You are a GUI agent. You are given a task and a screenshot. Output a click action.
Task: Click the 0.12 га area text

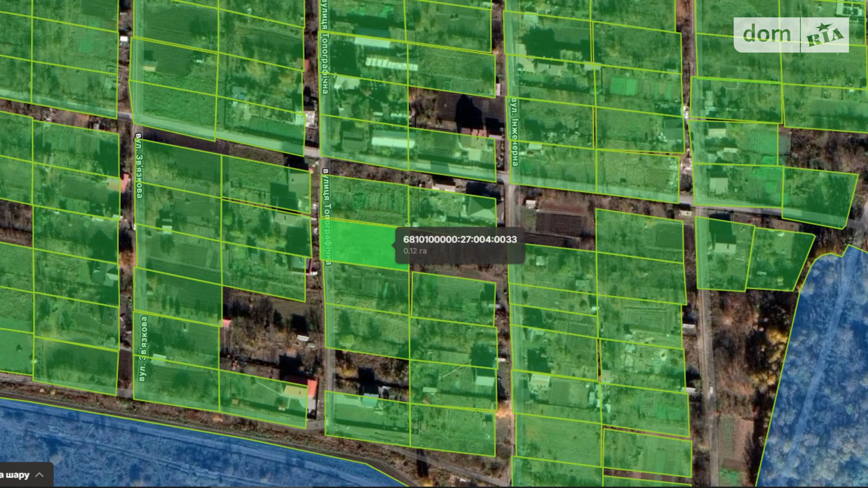point(415,251)
